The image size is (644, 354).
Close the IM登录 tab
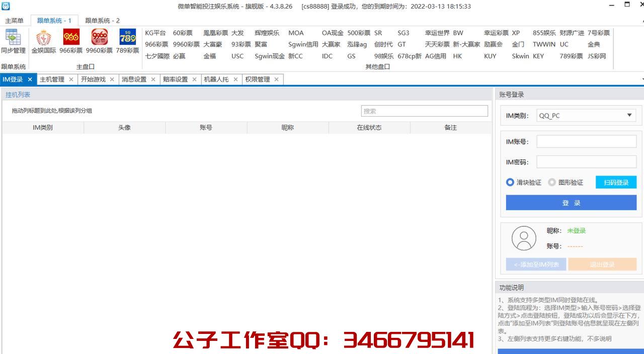30,79
